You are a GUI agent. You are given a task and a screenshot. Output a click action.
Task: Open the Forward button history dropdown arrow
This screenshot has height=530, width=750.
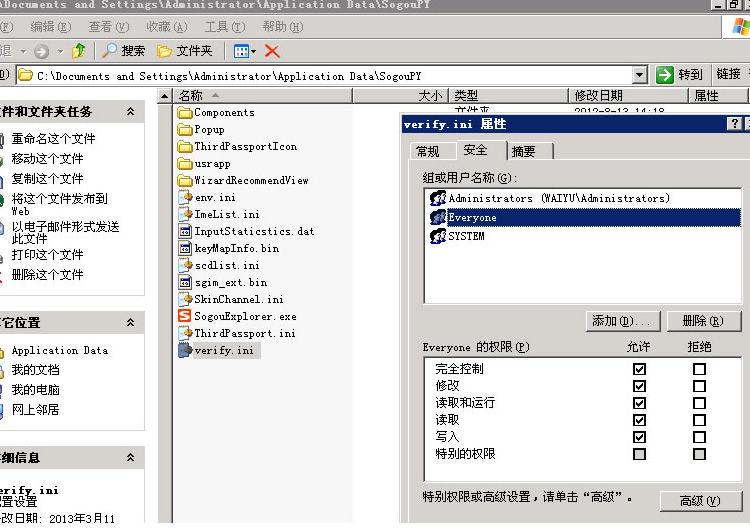click(x=60, y=51)
